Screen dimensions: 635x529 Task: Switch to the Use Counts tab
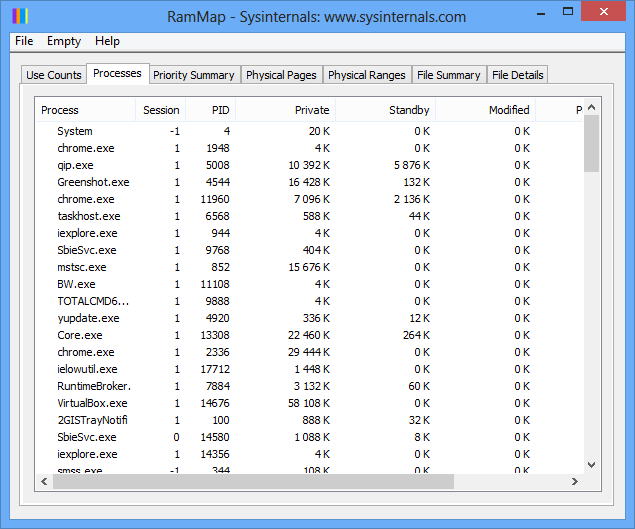pyautogui.click(x=54, y=75)
